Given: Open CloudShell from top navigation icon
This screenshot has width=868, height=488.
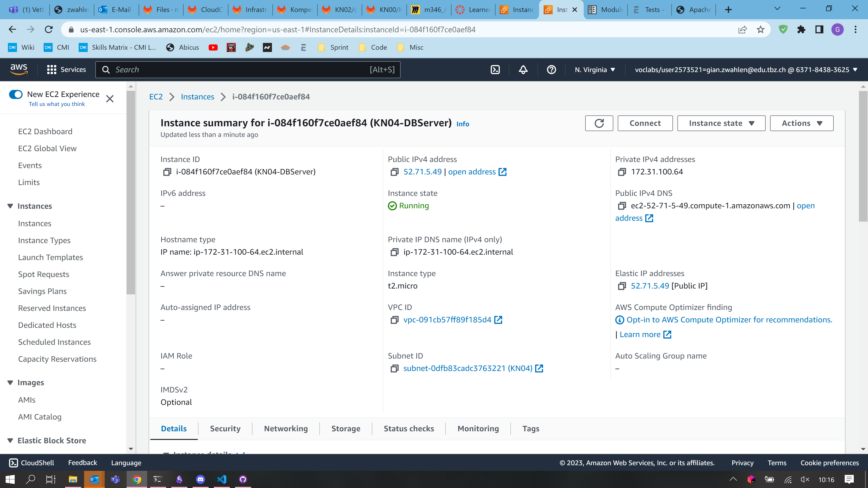Looking at the screenshot, I should (x=495, y=70).
